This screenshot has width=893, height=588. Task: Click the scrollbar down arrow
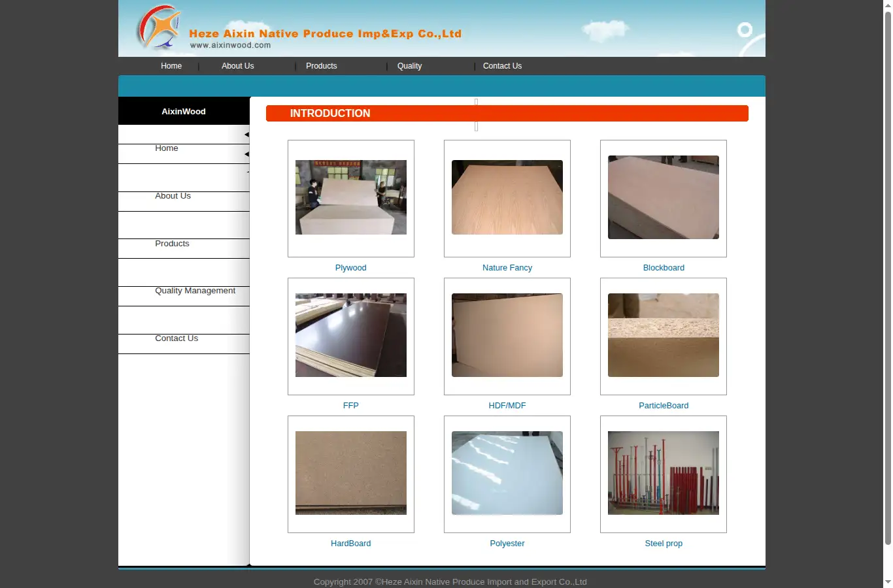(888, 582)
